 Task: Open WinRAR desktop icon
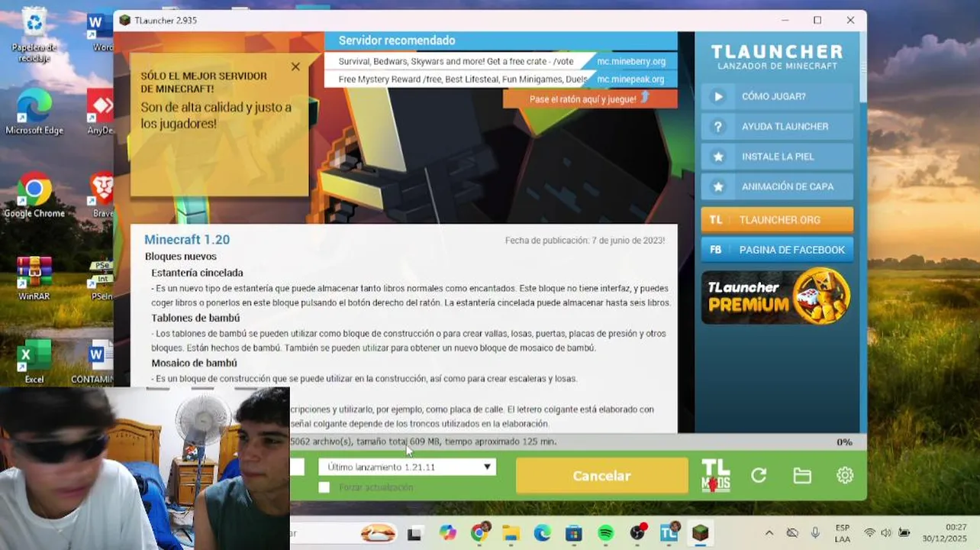point(34,278)
